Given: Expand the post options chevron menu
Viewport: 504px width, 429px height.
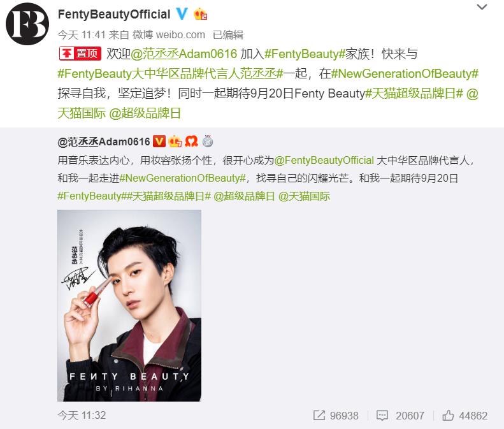Looking at the screenshot, I should (x=482, y=7).
